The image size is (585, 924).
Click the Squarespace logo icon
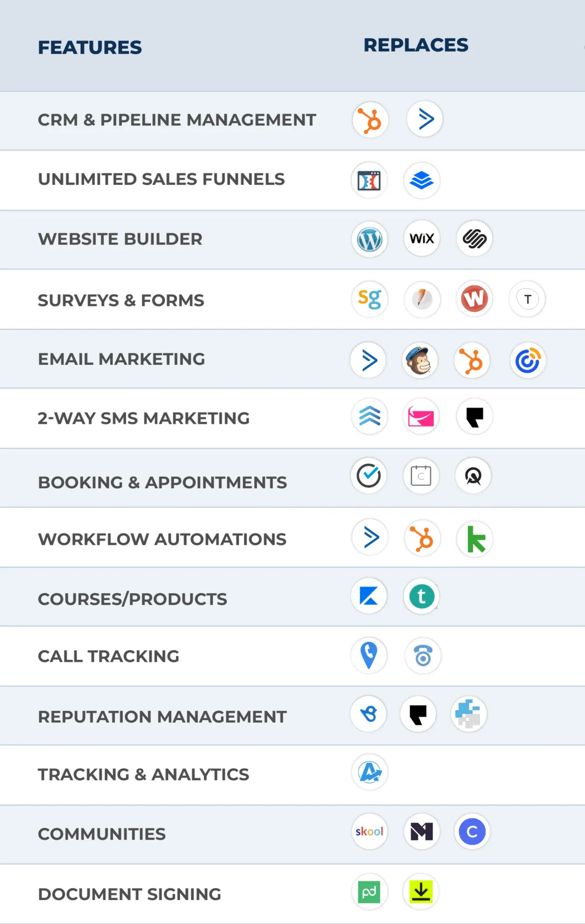tap(474, 239)
